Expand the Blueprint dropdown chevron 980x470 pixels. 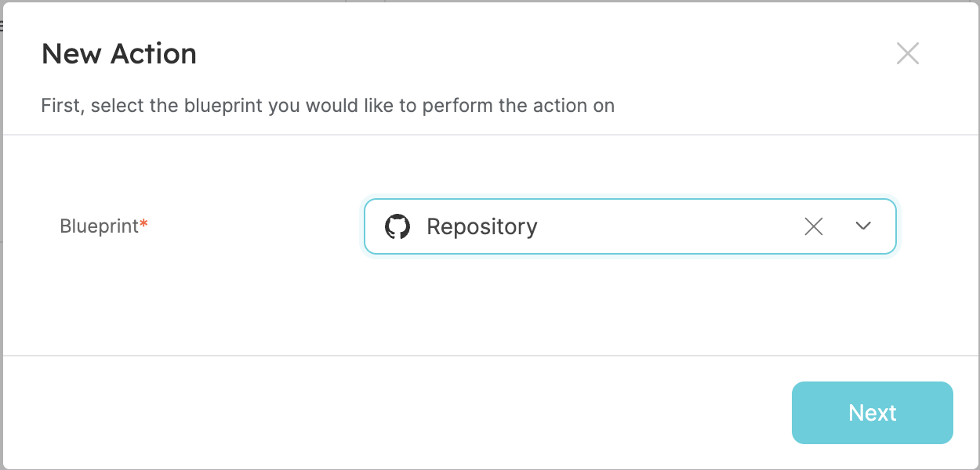863,226
